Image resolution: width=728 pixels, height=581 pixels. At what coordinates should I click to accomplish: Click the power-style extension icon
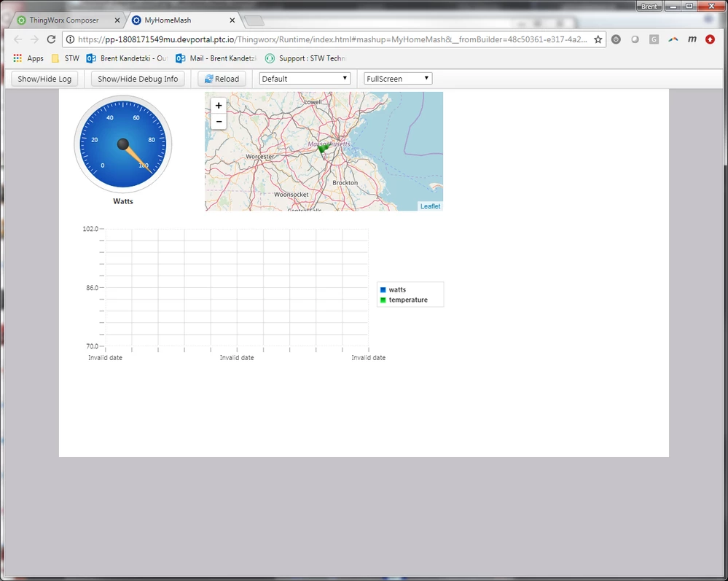616,39
